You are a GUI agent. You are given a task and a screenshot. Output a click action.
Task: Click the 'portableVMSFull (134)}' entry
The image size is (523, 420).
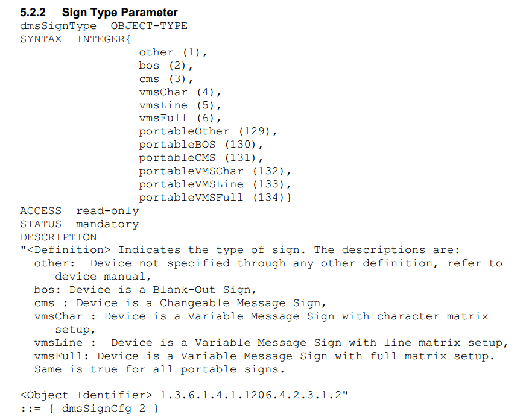point(215,198)
